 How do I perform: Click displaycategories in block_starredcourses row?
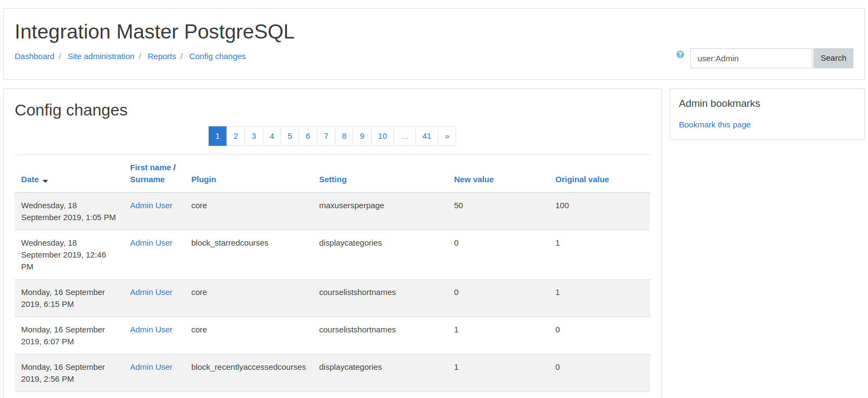(351, 243)
